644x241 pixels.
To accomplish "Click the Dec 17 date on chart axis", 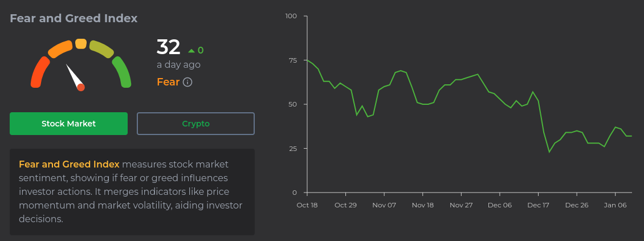I will [x=539, y=205].
